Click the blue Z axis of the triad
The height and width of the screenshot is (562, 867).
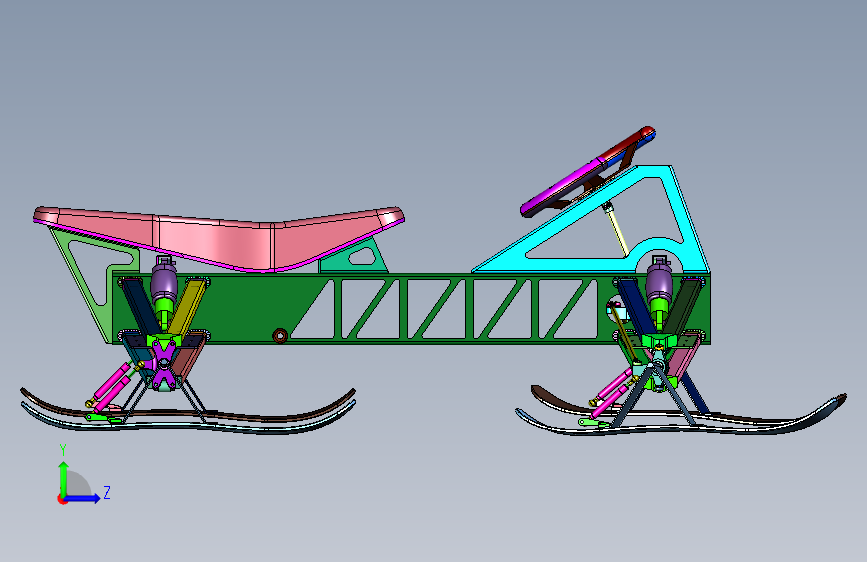(x=84, y=498)
